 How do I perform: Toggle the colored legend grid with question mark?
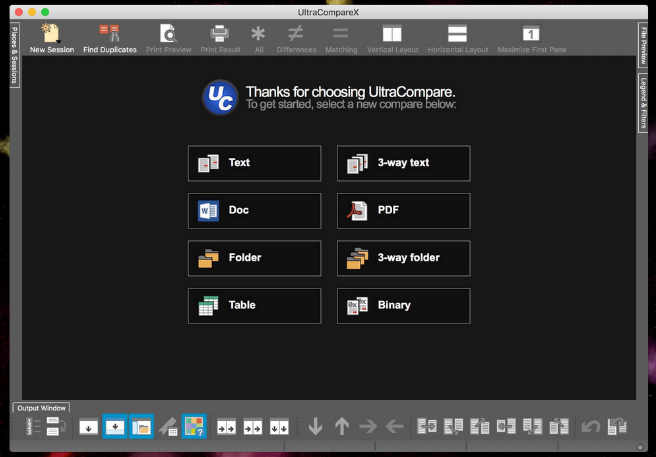194,426
